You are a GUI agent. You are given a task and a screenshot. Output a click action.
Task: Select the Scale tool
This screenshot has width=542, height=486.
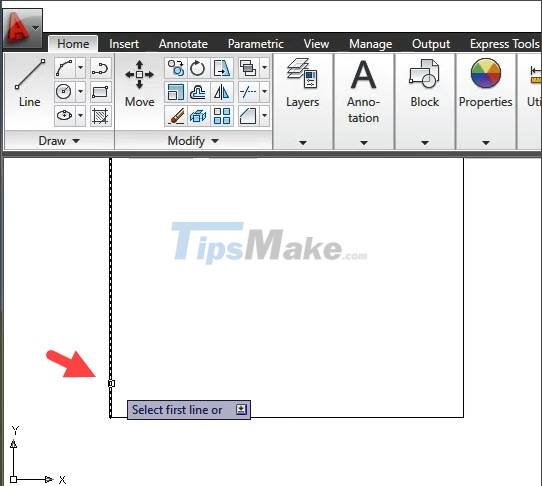pos(176,92)
